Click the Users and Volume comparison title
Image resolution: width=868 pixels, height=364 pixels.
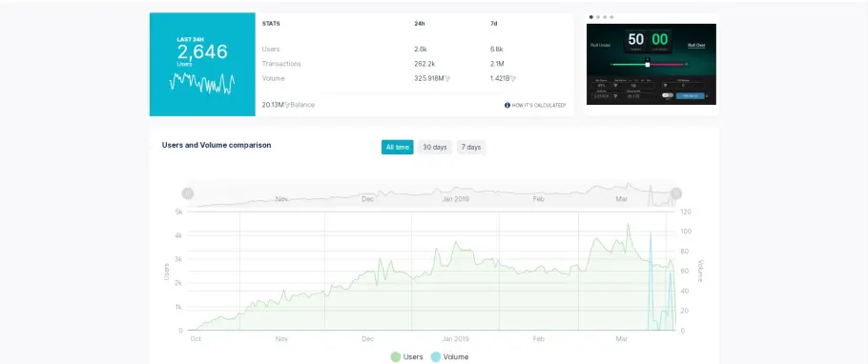coord(217,145)
